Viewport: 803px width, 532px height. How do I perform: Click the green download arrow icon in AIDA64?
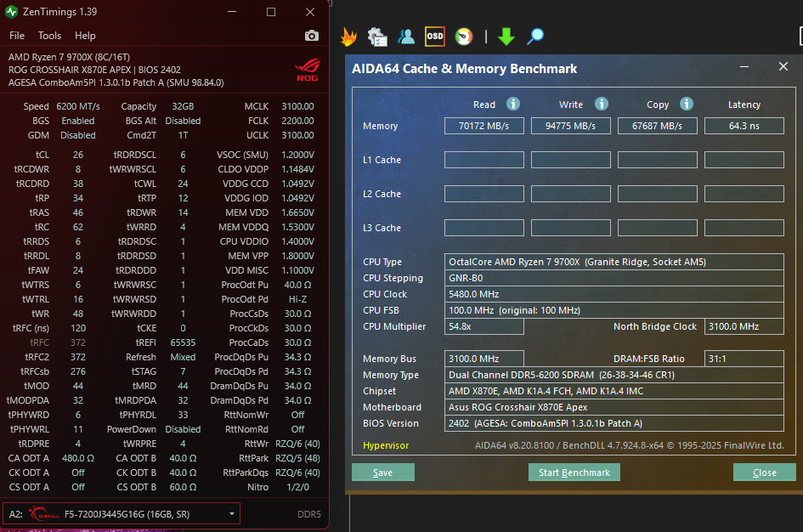click(x=506, y=37)
